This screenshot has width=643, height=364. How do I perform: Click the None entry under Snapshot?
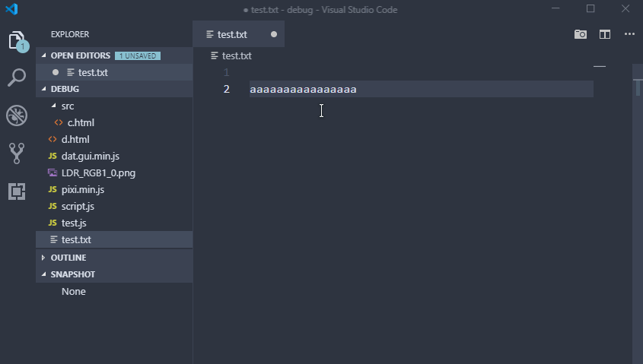point(73,292)
